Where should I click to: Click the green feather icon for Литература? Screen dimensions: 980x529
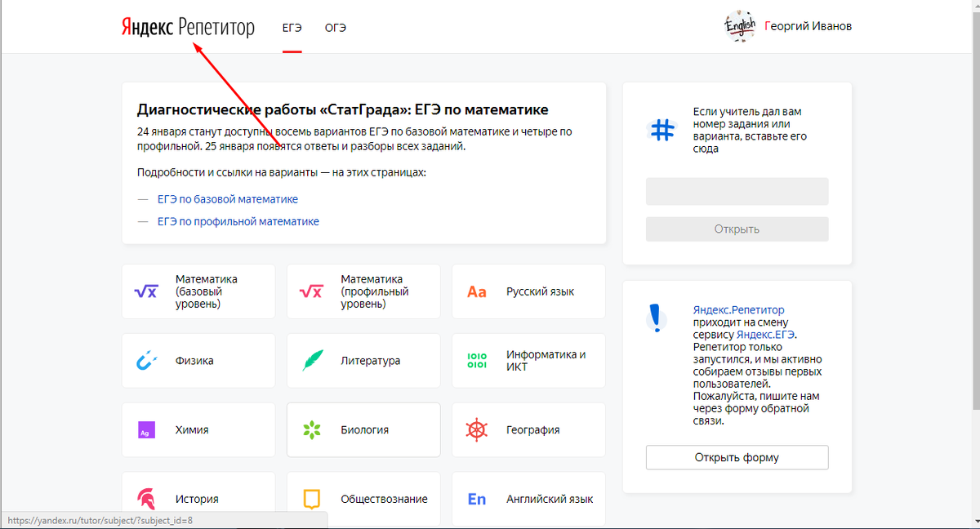tap(312, 360)
